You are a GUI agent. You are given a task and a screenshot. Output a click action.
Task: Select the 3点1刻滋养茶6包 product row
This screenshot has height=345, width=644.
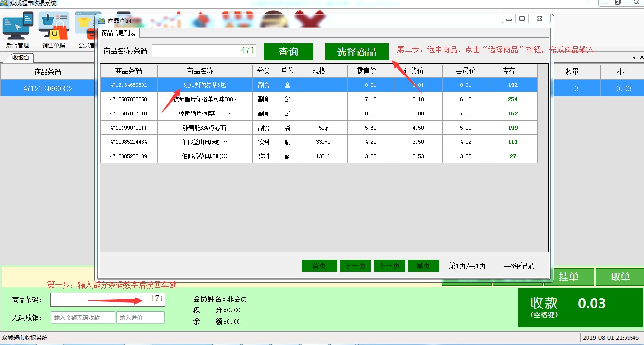pos(319,85)
